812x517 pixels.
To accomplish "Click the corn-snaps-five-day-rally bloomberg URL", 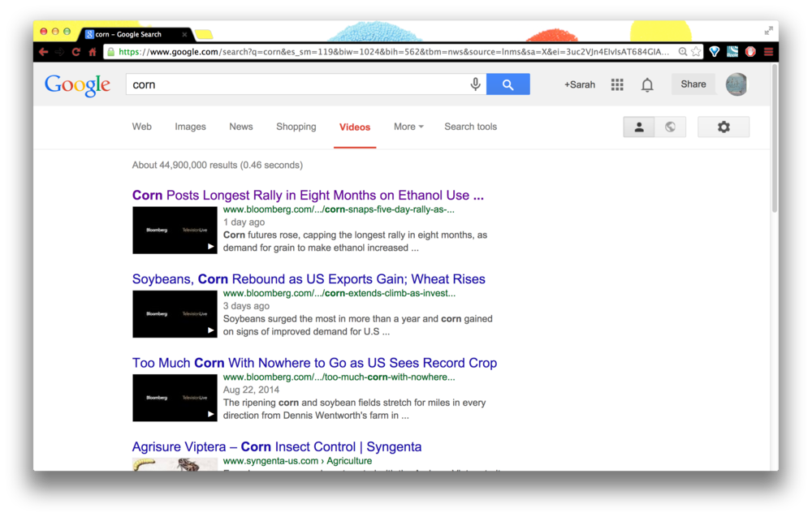I will tap(339, 209).
